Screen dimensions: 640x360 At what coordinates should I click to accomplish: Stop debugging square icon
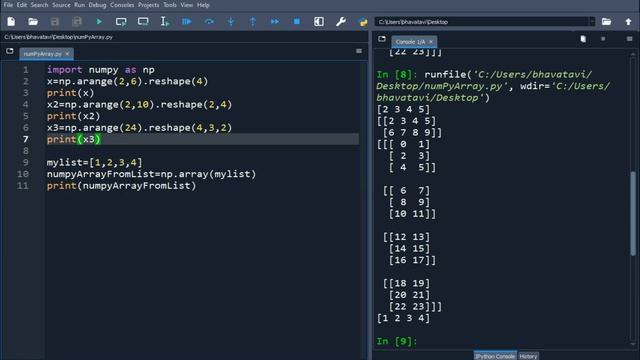297,22
